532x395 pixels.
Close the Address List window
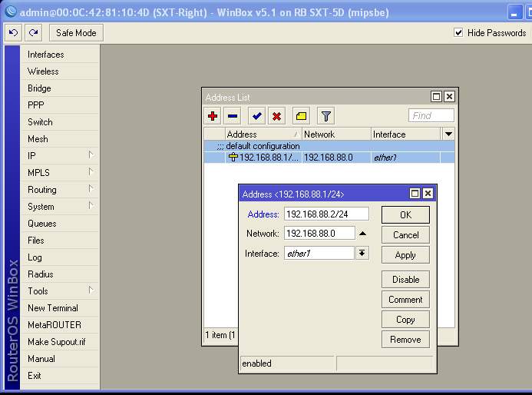pyautogui.click(x=449, y=97)
